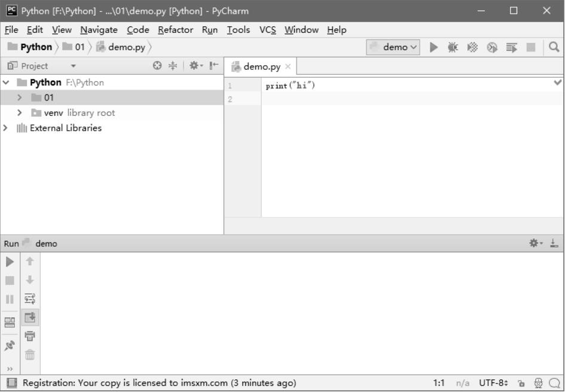Click 01 breadcrumb in navigation bar
Screen dimensions: 565x392
point(74,47)
